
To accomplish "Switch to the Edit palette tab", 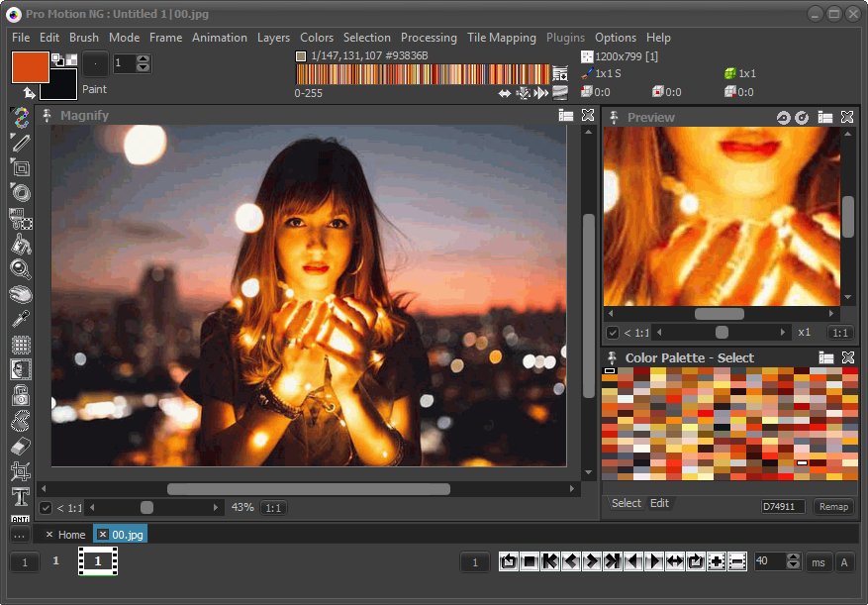I will click(659, 503).
